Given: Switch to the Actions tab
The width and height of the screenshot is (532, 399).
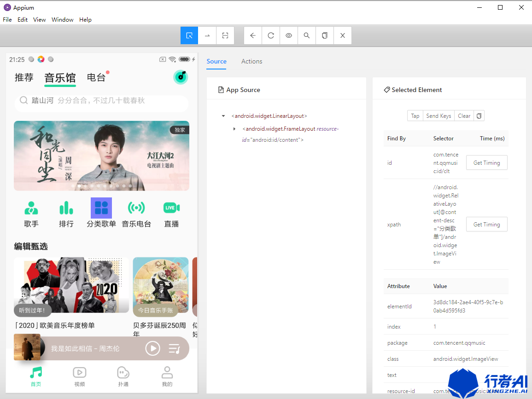Looking at the screenshot, I should point(252,61).
